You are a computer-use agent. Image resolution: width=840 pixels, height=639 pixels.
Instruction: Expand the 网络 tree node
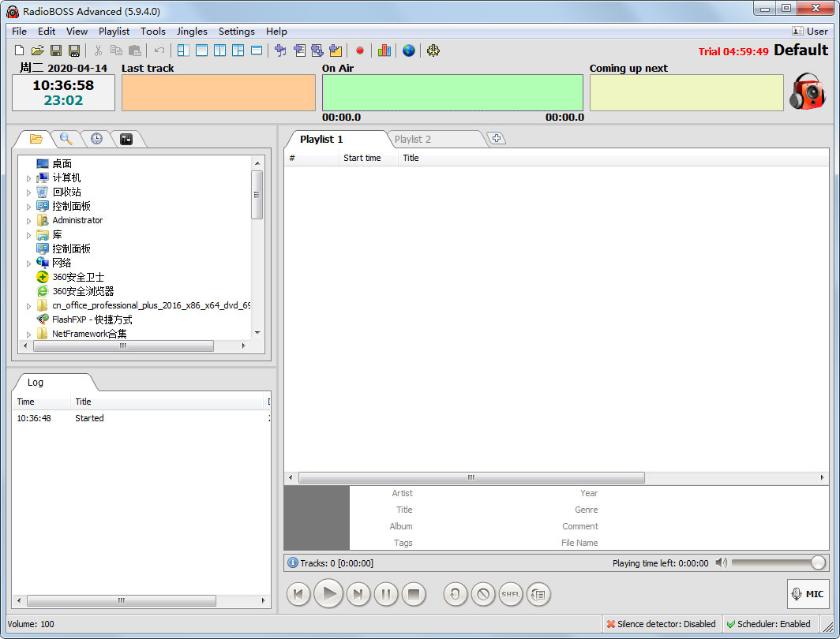pos(29,263)
